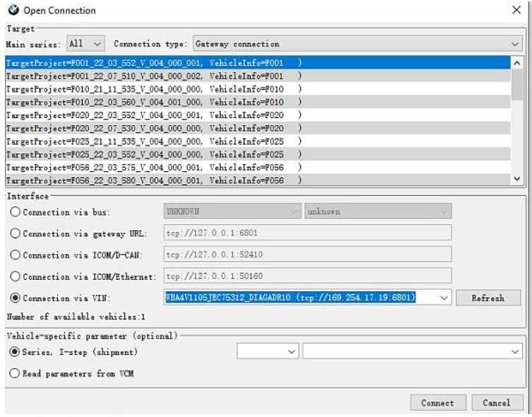
Task: Select TargetProject F025_22_03_552 row
Action: (258, 154)
